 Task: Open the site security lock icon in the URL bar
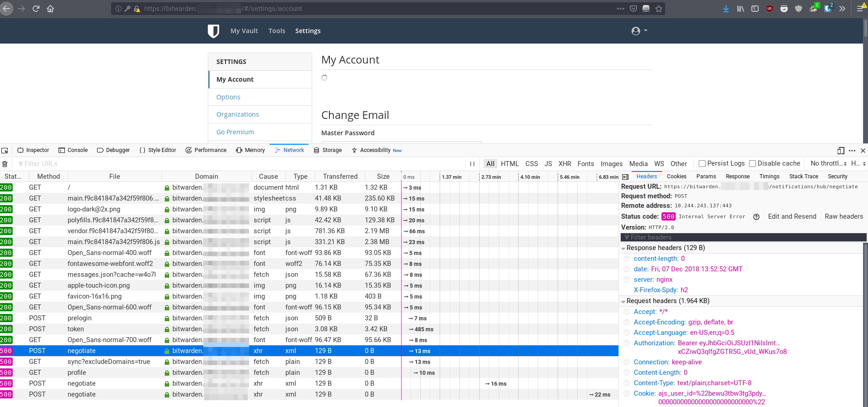point(137,9)
